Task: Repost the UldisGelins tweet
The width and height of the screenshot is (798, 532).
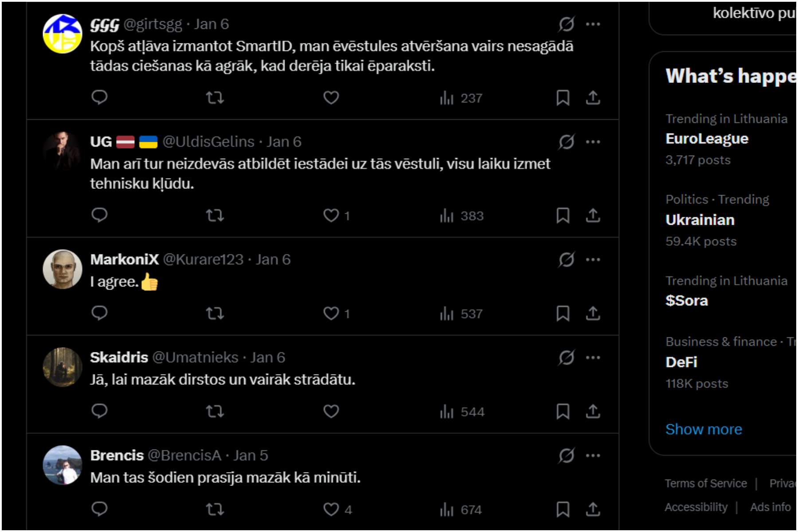Action: pyautogui.click(x=215, y=215)
